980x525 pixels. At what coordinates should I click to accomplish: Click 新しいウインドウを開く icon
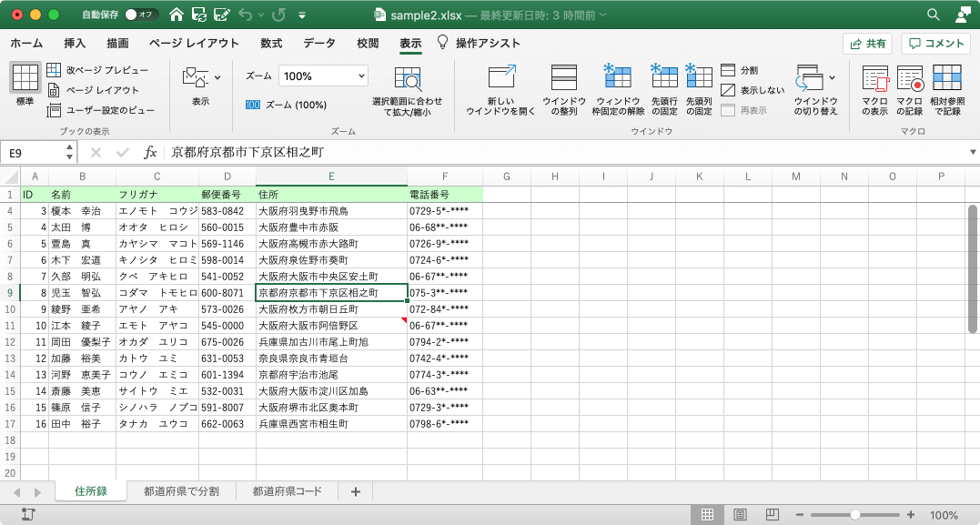click(x=501, y=77)
